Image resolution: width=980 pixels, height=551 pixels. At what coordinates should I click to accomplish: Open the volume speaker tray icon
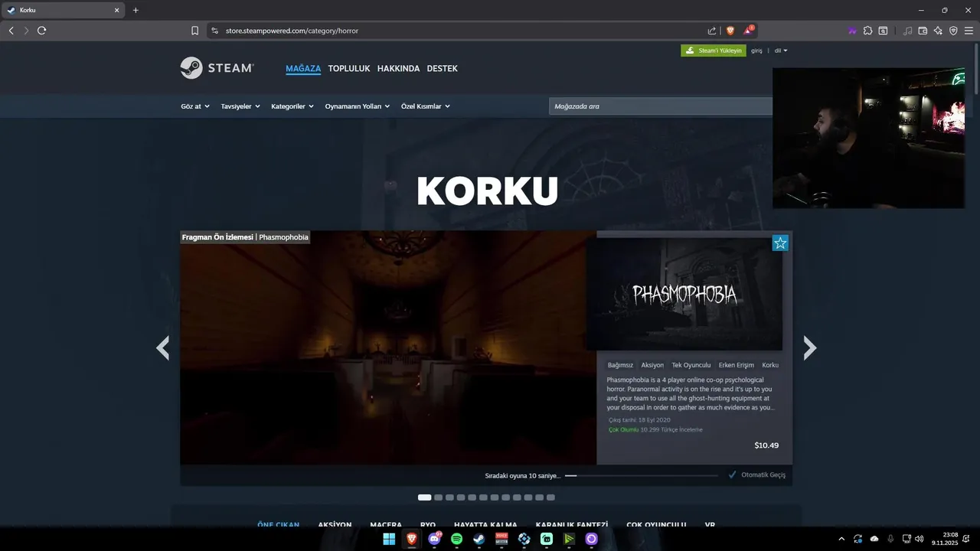(919, 539)
